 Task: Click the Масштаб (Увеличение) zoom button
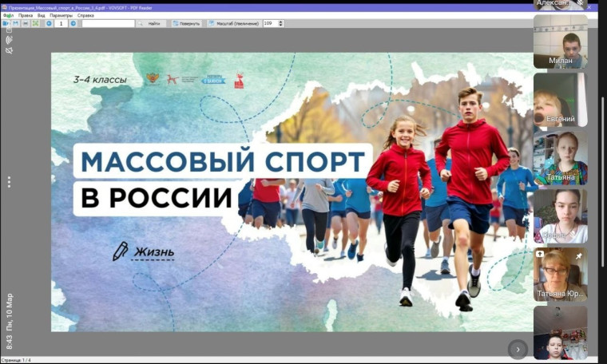(x=234, y=24)
